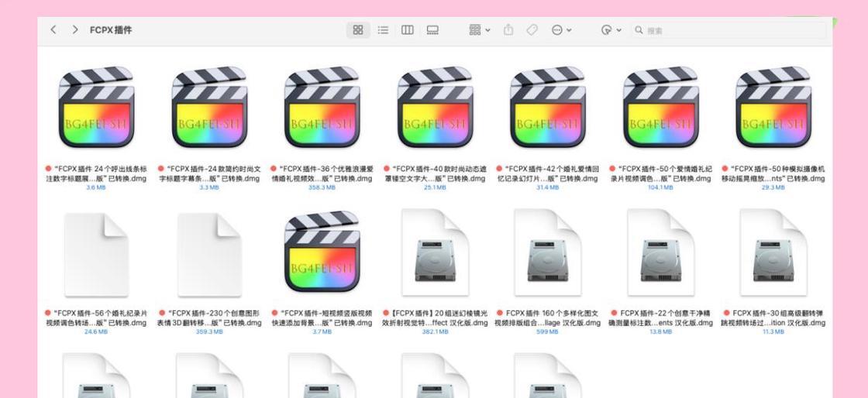The width and height of the screenshot is (868, 398).
Task: Select the 短视频竖版视频 Final Cut icon
Action: point(322,252)
